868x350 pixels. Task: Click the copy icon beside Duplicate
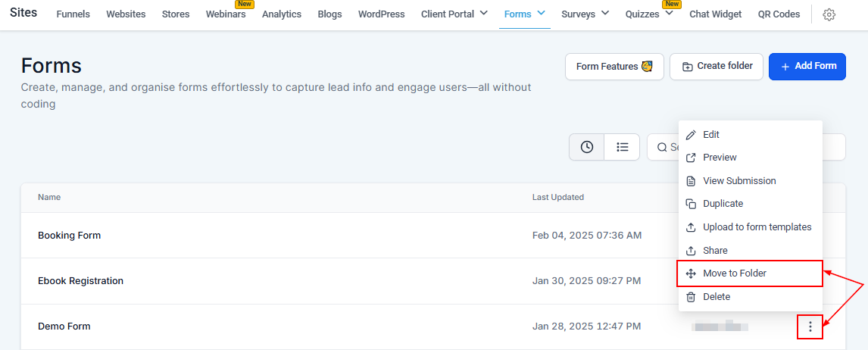[691, 204]
